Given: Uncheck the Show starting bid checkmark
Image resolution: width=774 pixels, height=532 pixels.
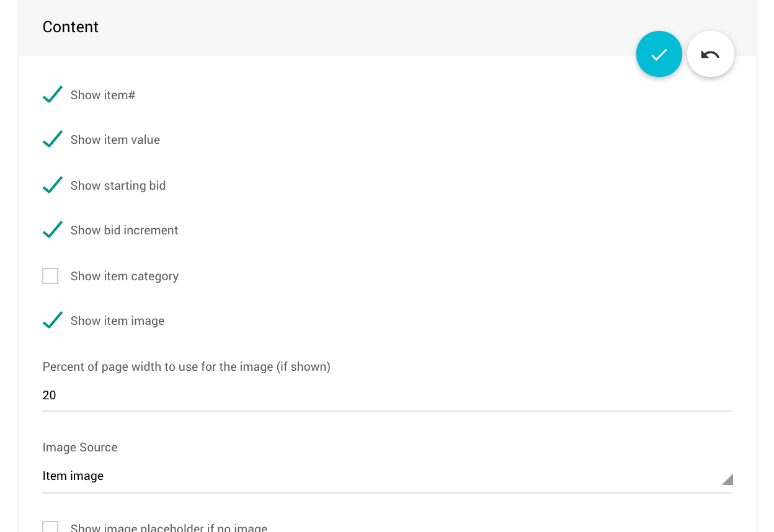Looking at the screenshot, I should [52, 185].
